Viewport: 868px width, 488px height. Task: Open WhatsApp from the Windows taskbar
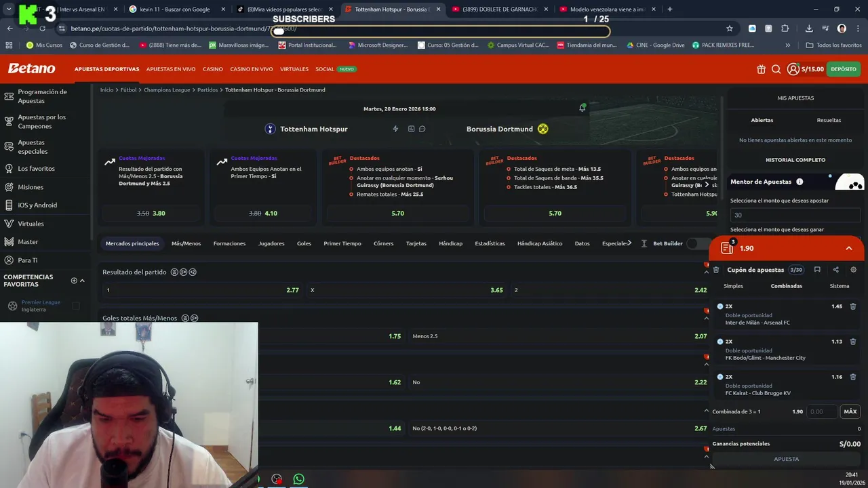(x=298, y=479)
